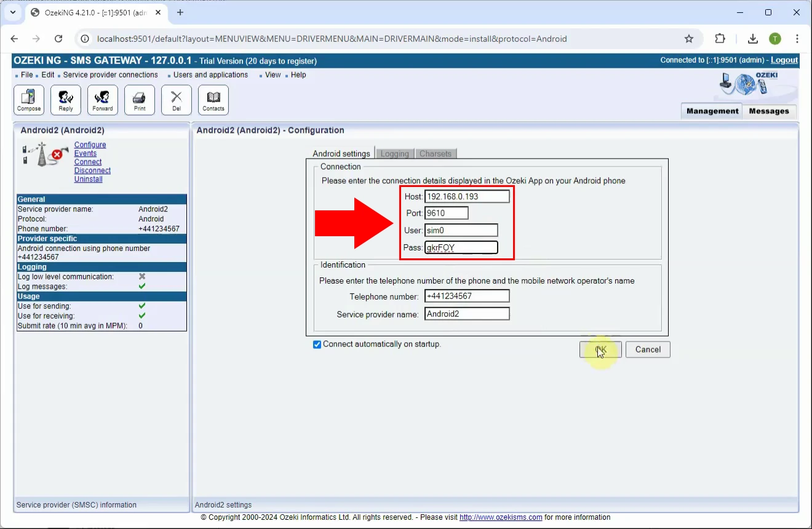Click the Reply toolbar icon
Image resolution: width=812 pixels, height=529 pixels.
tap(66, 100)
